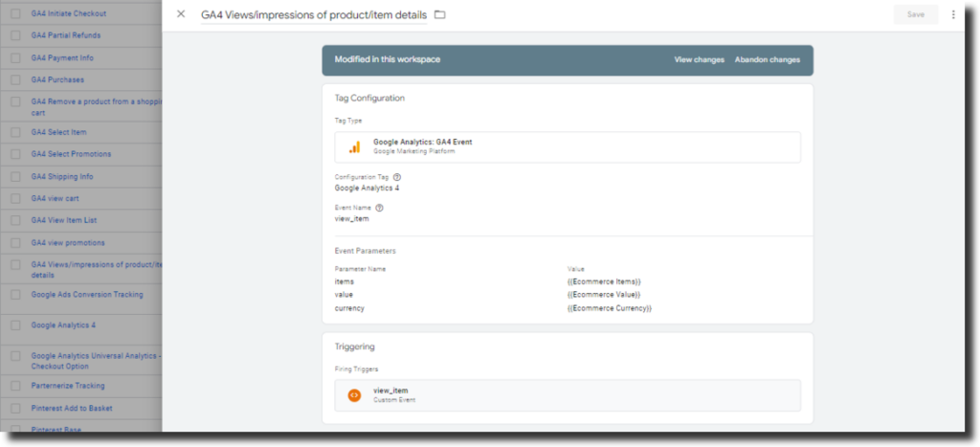Open the GA4 Payment Info tag
The width and height of the screenshot is (980, 447).
[x=62, y=57]
